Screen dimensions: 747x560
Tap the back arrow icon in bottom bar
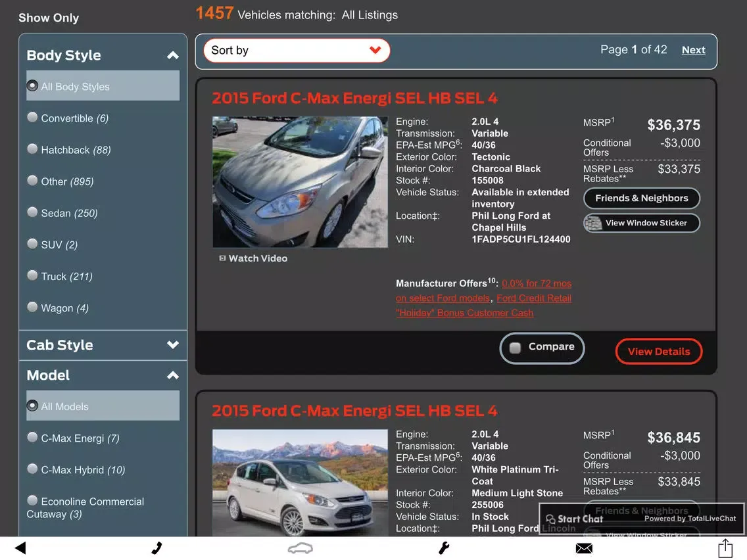point(20,548)
